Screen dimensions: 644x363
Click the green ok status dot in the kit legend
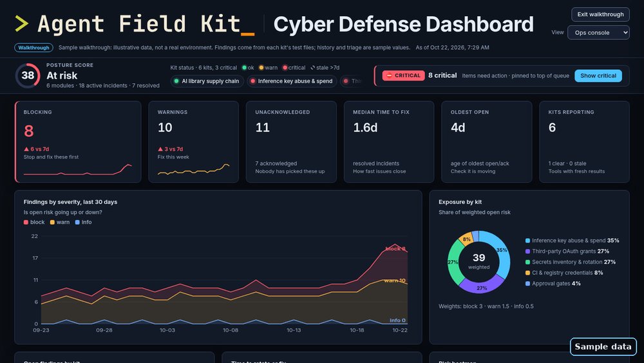(244, 68)
